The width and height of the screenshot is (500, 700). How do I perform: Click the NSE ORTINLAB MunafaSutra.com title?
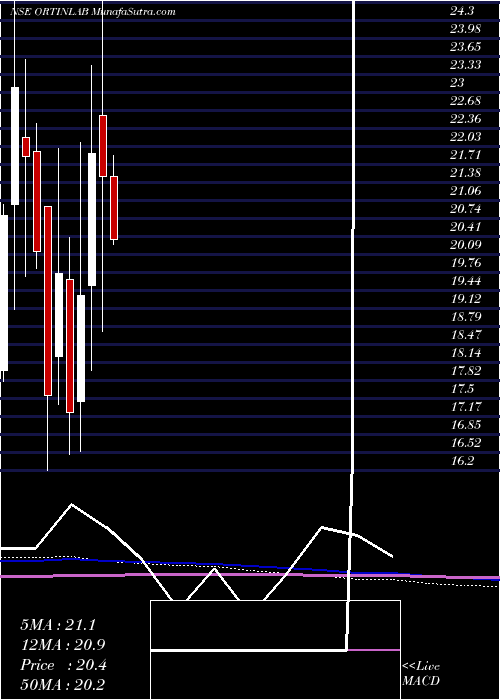click(x=93, y=12)
